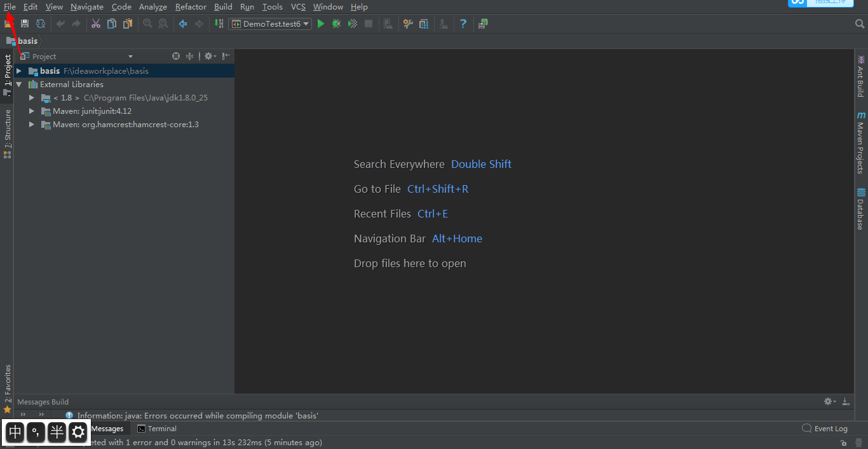The image size is (868, 449).
Task: Open the Ant Build side tab
Action: (860, 76)
